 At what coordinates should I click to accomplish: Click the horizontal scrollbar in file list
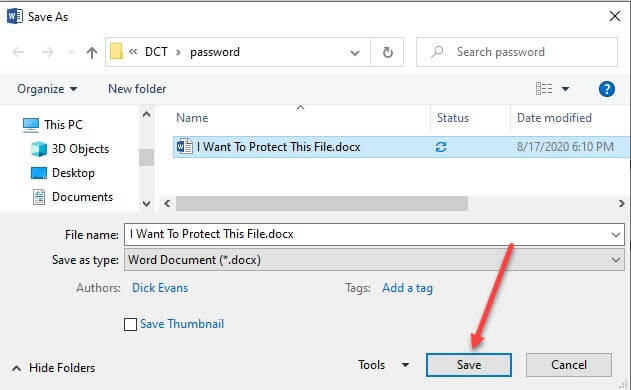[322, 204]
